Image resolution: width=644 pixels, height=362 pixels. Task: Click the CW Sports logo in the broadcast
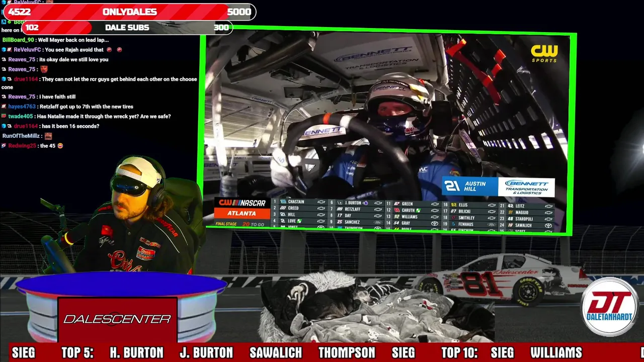tap(544, 53)
